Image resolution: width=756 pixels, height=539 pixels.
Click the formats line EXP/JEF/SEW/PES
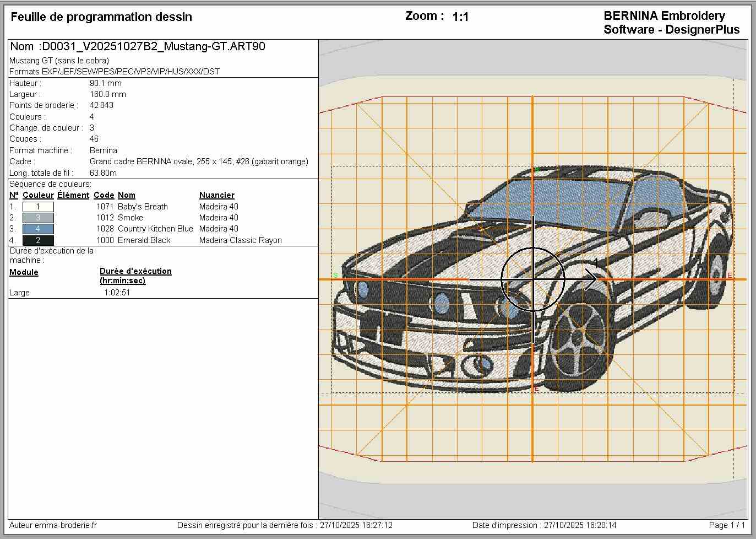pos(115,72)
